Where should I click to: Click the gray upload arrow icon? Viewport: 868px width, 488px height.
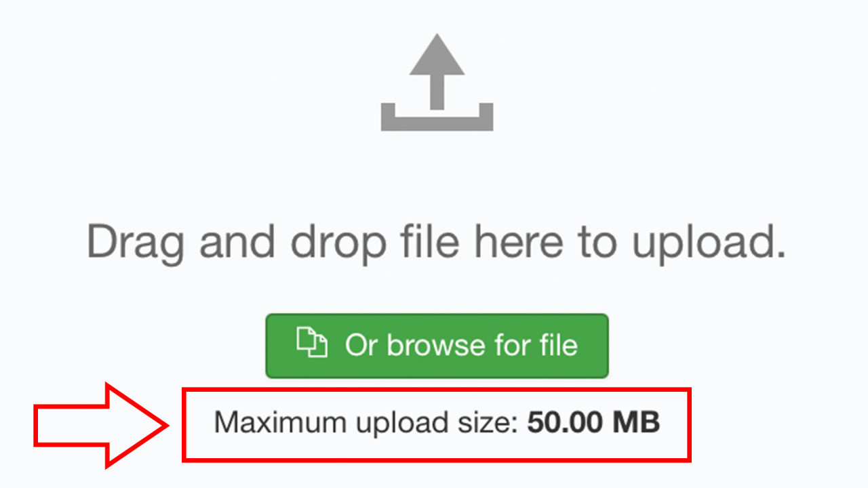437,83
